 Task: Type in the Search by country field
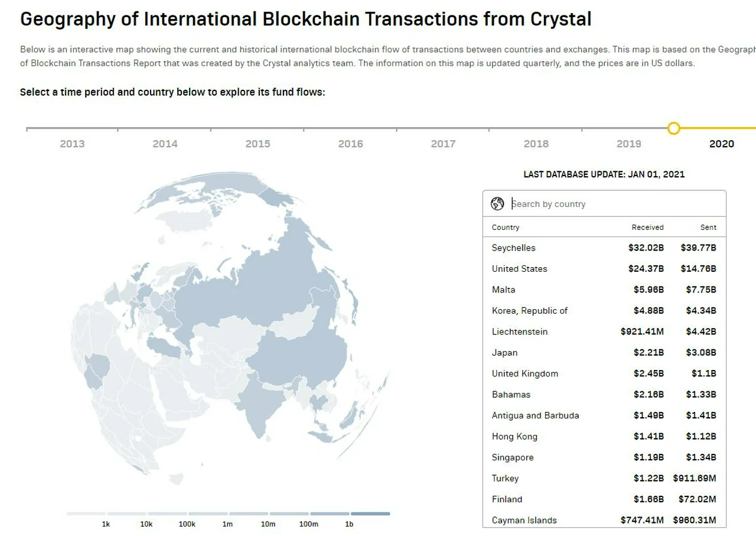pyautogui.click(x=614, y=204)
